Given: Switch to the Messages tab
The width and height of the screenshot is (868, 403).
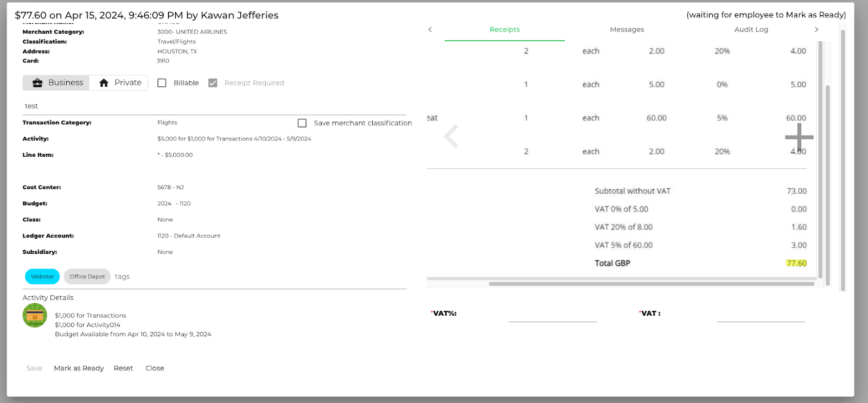Looking at the screenshot, I should (x=627, y=30).
